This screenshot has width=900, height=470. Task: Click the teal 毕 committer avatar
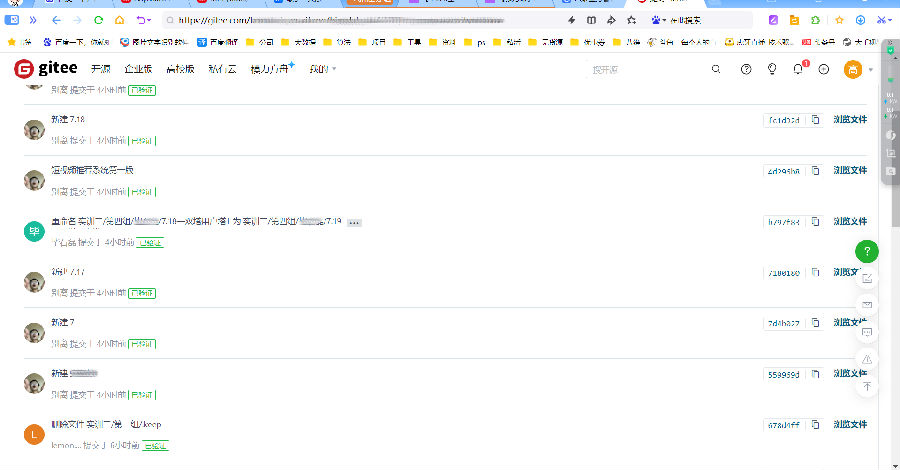[34, 231]
